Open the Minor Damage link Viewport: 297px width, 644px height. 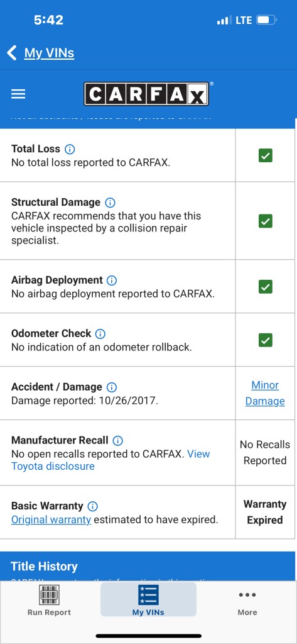265,393
